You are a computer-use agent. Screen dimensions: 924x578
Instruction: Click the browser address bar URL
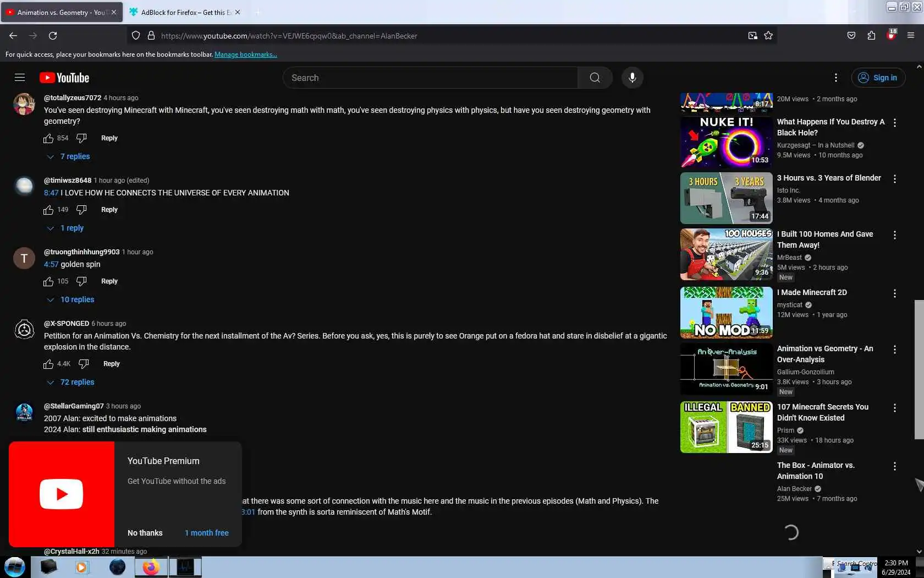pos(289,36)
